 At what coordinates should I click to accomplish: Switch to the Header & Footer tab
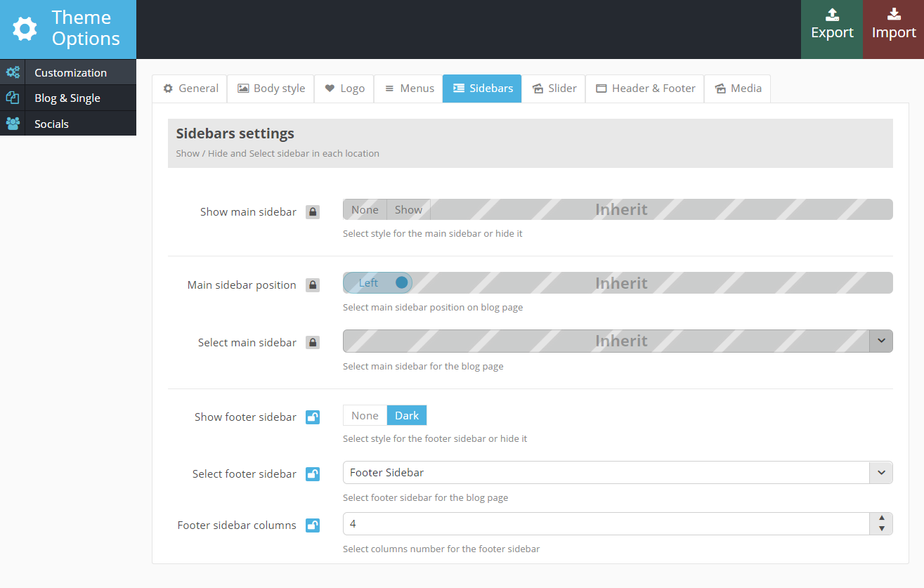click(645, 89)
